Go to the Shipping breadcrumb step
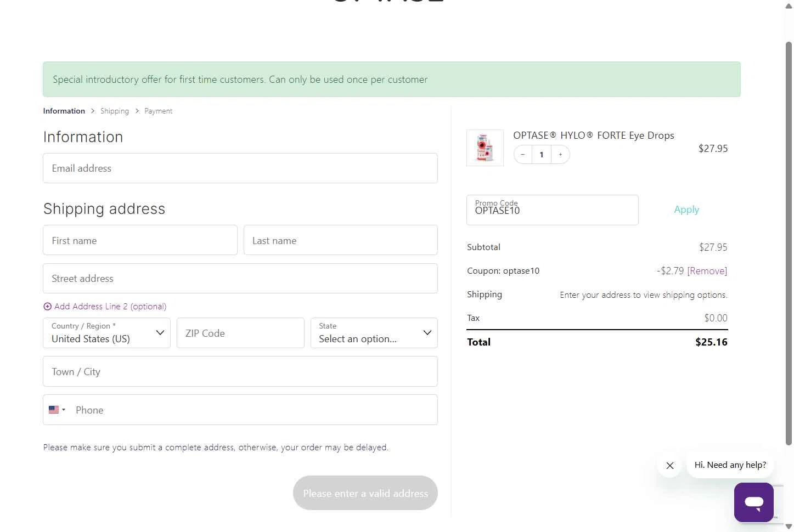 coord(115,111)
